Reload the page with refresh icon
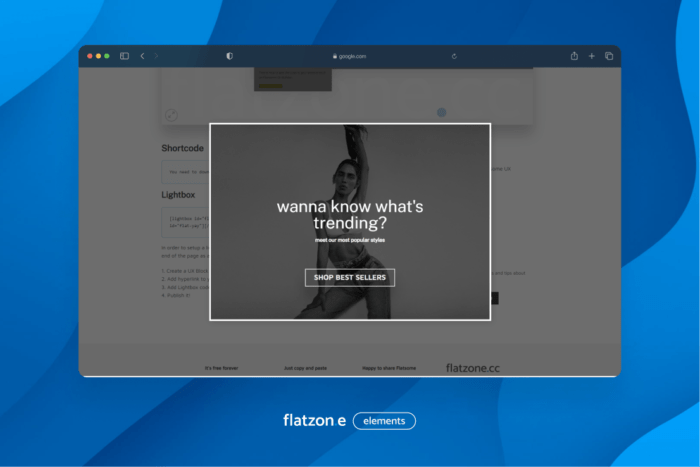This screenshot has width=700, height=467. (x=454, y=56)
